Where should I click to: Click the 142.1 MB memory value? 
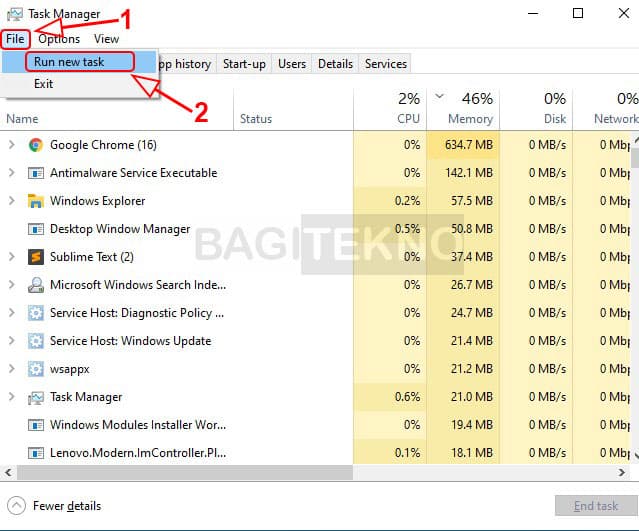click(469, 173)
